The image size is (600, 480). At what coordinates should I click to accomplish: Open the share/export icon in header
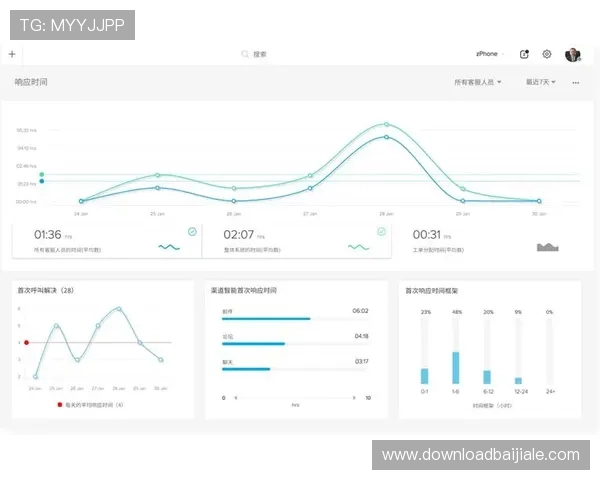coord(525,54)
